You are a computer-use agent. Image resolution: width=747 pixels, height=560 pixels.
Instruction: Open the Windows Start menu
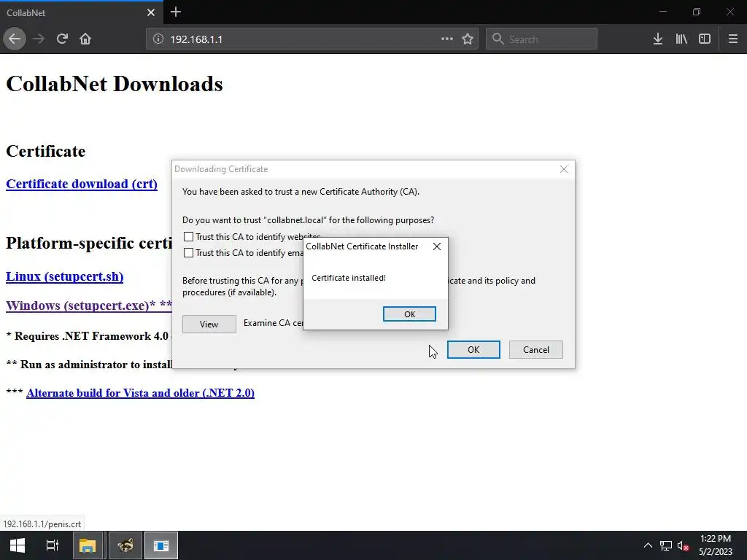click(18, 545)
